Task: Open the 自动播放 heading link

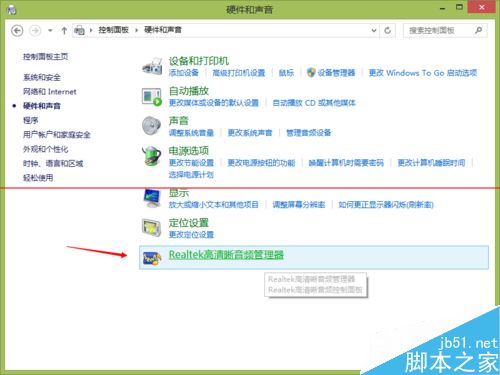Action: pyautogui.click(x=189, y=91)
